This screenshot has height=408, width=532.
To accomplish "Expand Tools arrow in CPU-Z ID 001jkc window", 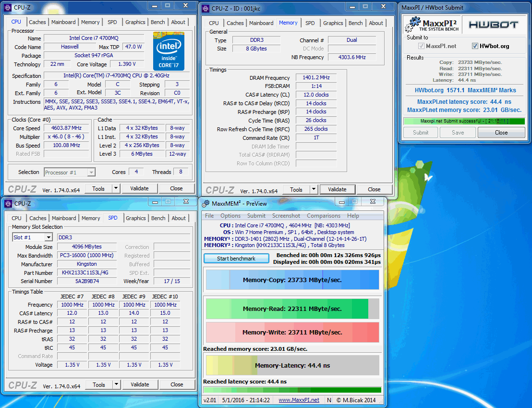I will 314,189.
